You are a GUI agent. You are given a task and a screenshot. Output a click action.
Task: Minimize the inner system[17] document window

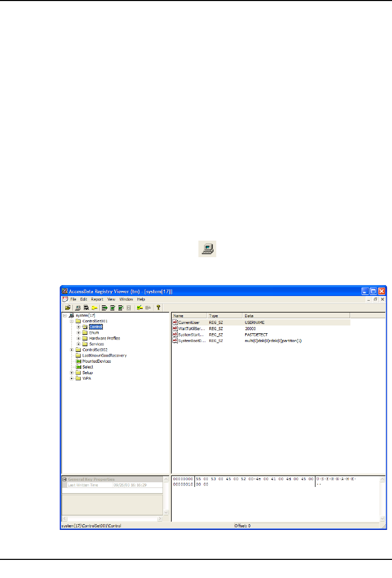click(368, 299)
